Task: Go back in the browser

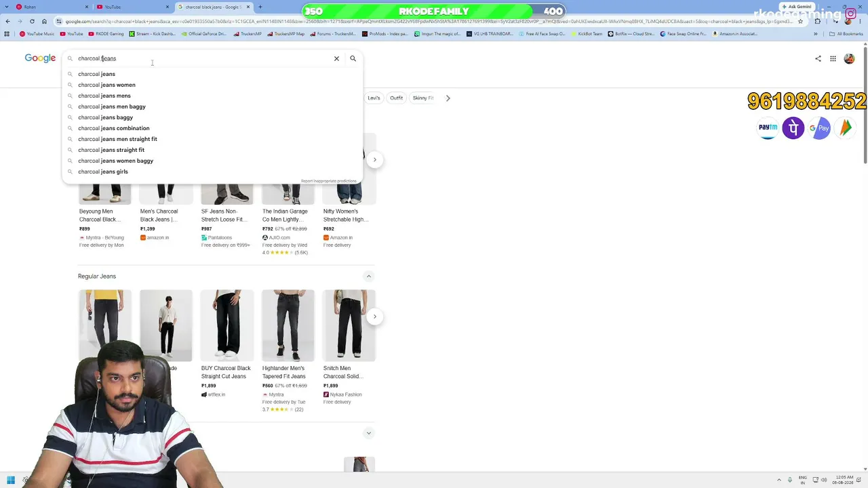Action: point(7,21)
